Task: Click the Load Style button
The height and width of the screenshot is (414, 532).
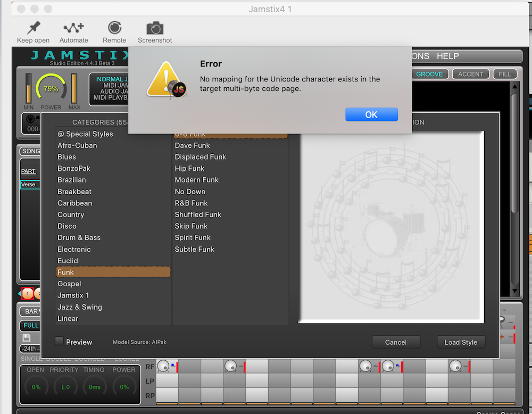Action: click(x=461, y=342)
